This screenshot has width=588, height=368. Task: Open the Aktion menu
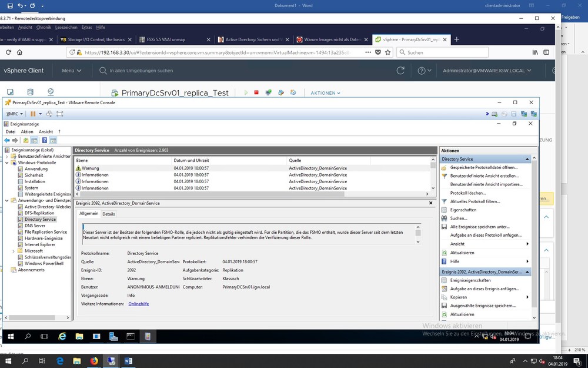(x=27, y=132)
